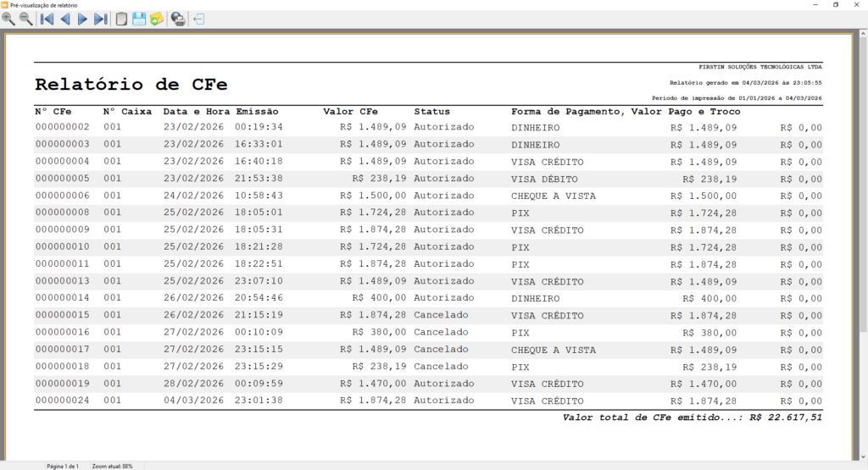868x470 pixels.
Task: Advance to the next report page
Action: (82, 19)
